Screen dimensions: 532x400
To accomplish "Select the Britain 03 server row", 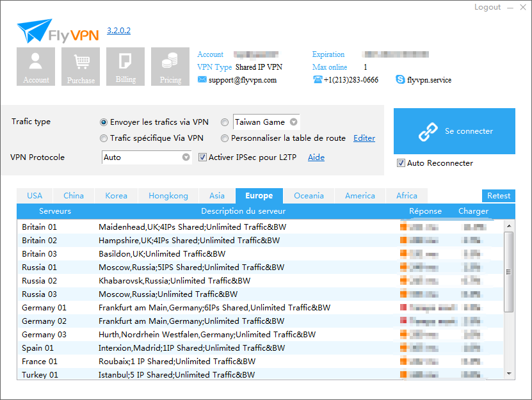I will 260,254.
